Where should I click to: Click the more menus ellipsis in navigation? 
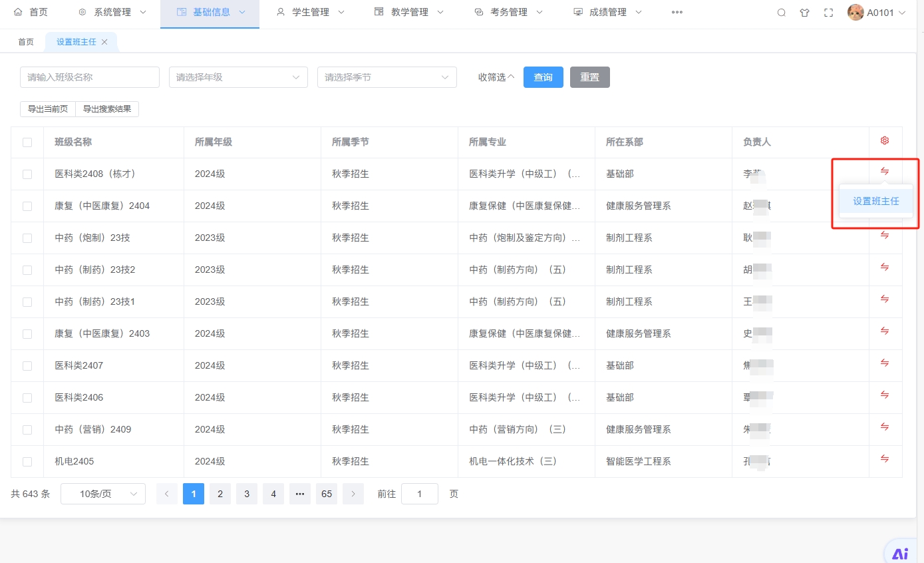tap(677, 12)
